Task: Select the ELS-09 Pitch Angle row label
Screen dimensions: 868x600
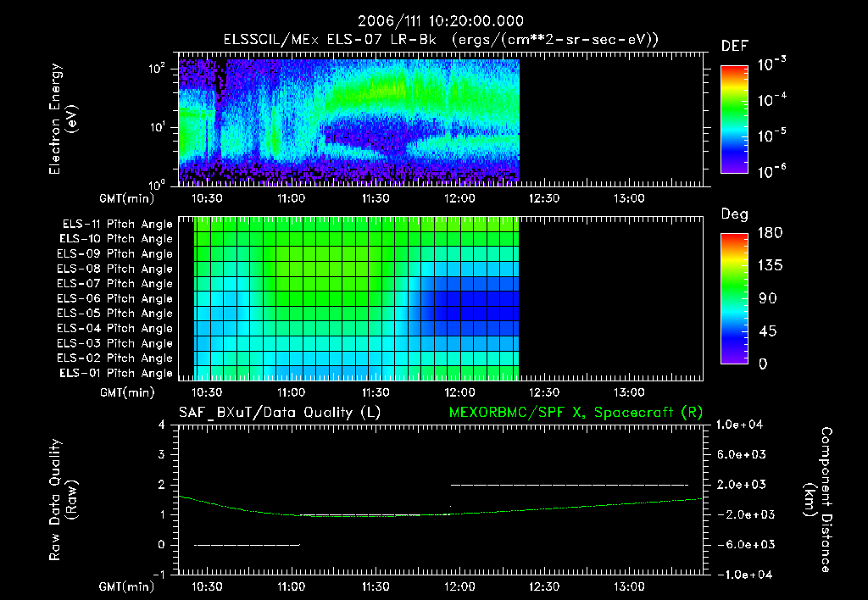Action: pos(115,254)
